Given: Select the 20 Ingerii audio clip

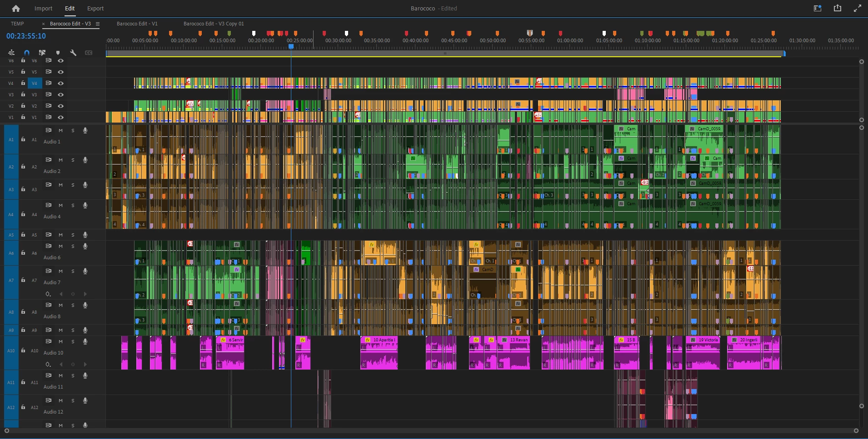Looking at the screenshot, I should coord(746,353).
